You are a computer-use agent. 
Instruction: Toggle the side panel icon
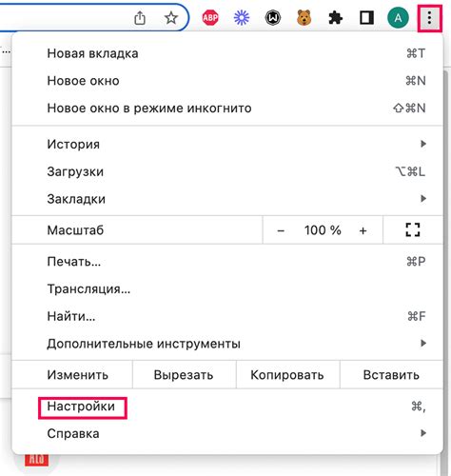click(x=366, y=18)
